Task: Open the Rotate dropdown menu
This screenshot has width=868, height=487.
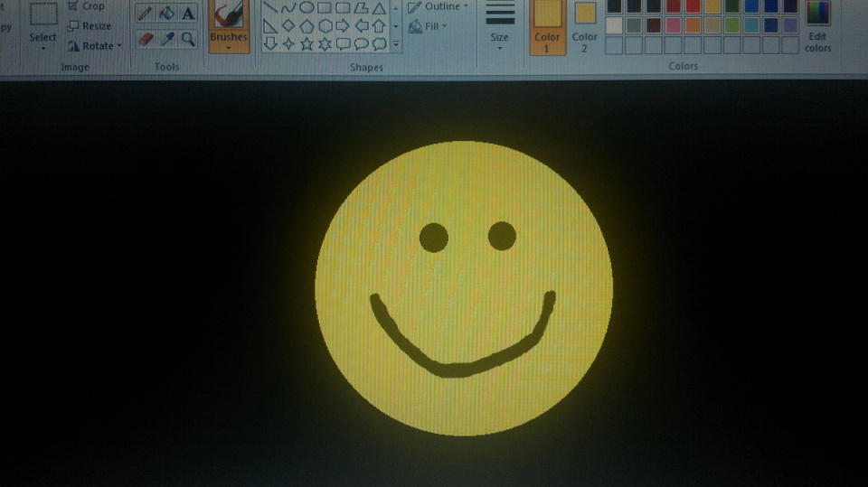Action: (95, 46)
